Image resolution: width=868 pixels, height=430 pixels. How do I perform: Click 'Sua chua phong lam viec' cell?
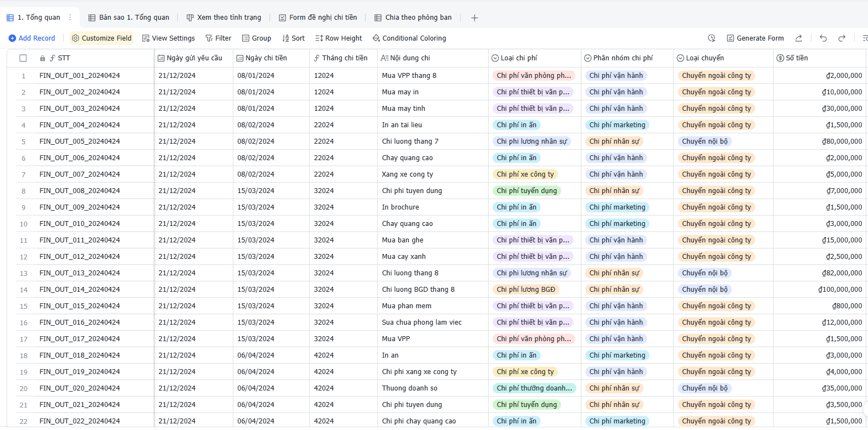point(433,322)
